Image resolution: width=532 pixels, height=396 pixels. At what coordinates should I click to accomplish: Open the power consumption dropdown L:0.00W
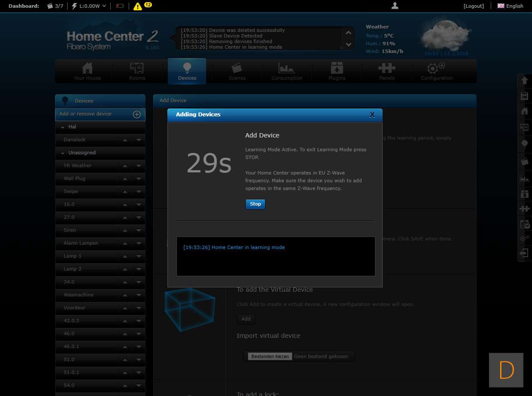pos(89,6)
